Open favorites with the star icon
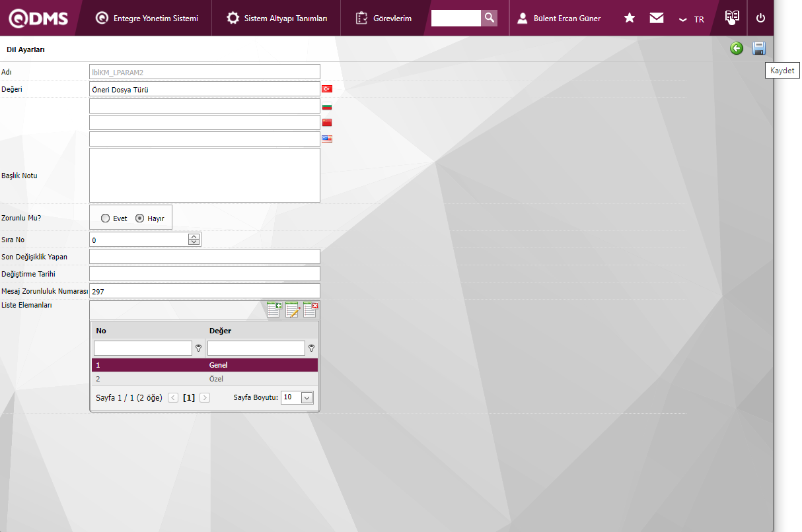 pyautogui.click(x=630, y=18)
